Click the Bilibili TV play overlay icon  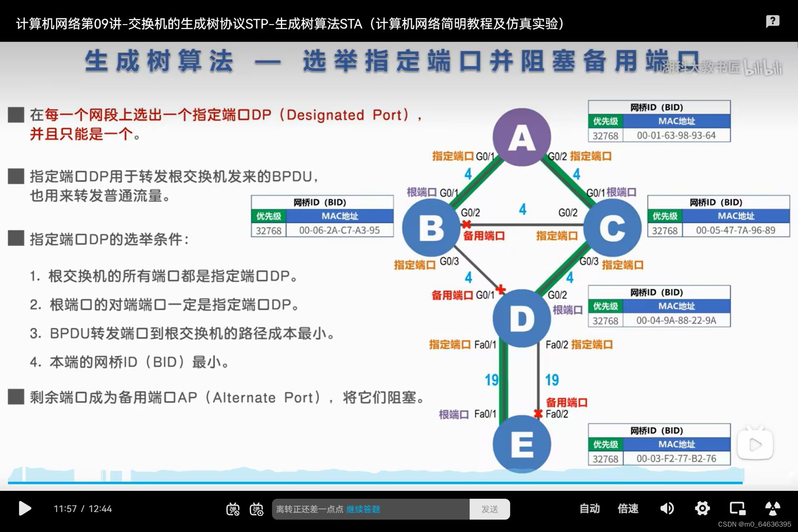(755, 443)
